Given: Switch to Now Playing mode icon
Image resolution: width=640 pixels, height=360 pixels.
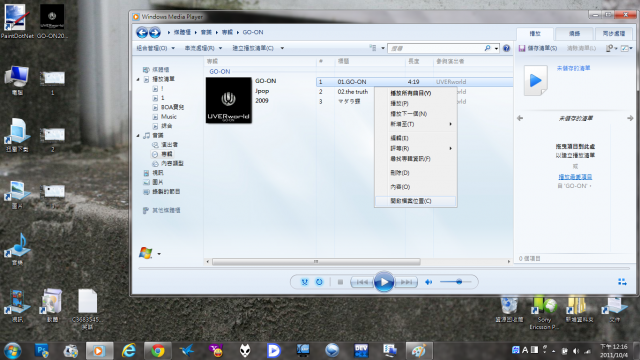Looking at the screenshot, I should (x=622, y=282).
